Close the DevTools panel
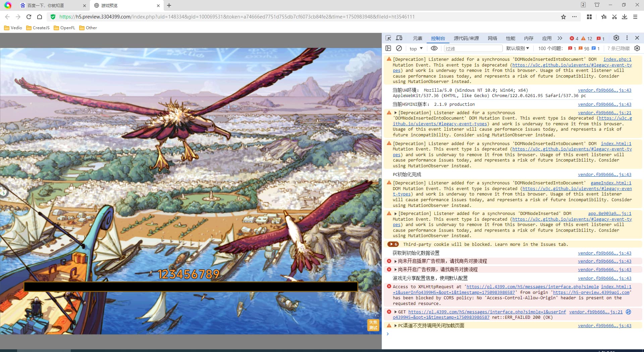This screenshot has height=352, width=644. pyautogui.click(x=637, y=38)
